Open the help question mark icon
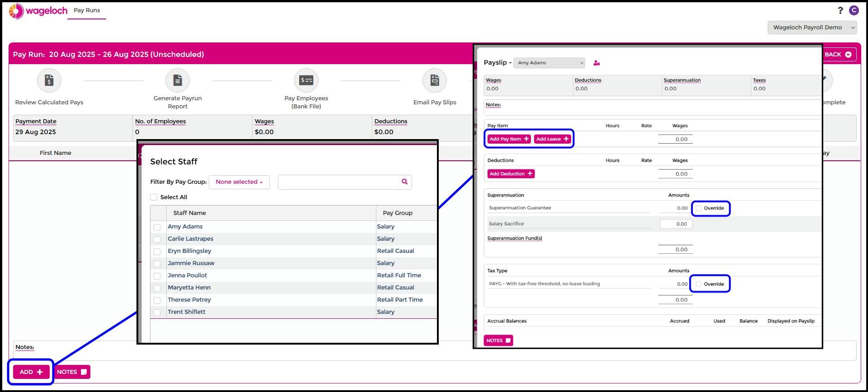Image resolution: width=868 pixels, height=392 pixels. click(x=840, y=10)
